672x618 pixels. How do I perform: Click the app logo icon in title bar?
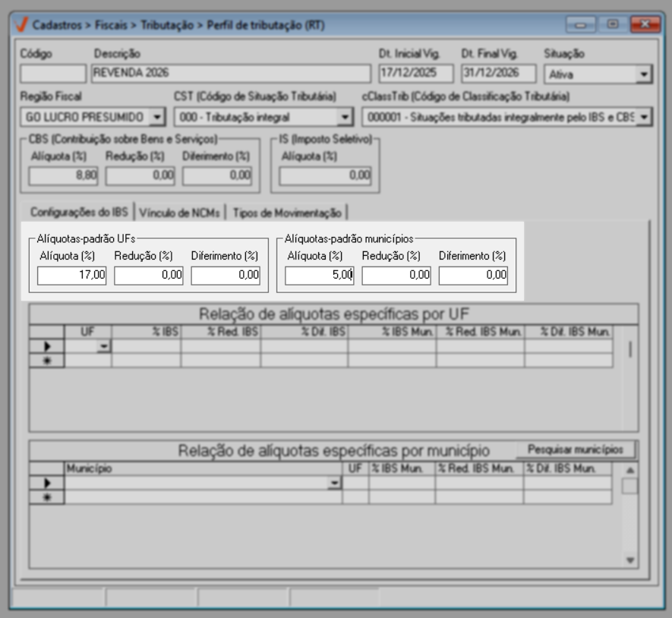coord(21,25)
